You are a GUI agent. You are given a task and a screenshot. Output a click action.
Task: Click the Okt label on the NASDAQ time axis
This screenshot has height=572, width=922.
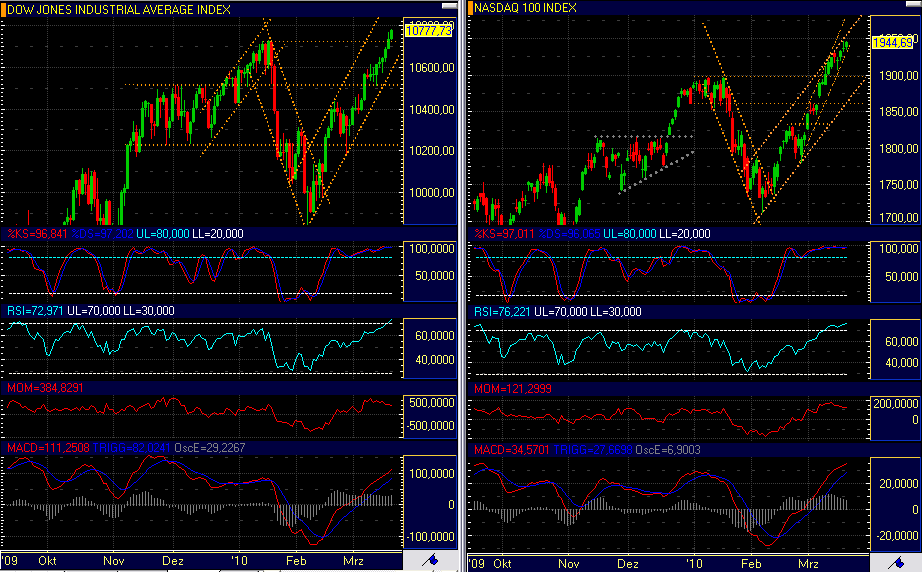[502, 563]
